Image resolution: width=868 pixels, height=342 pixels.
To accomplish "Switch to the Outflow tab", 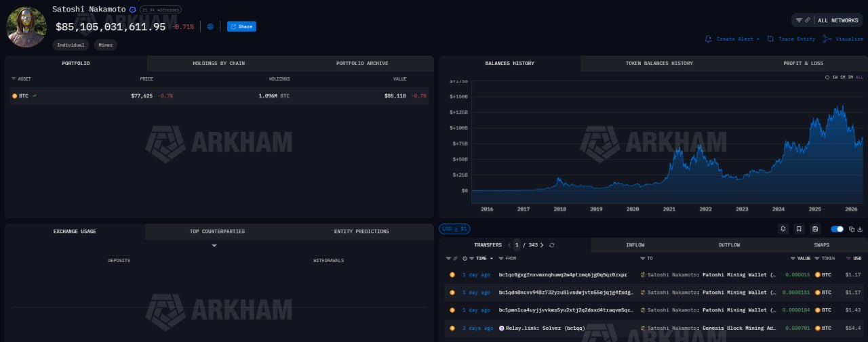I will (729, 244).
